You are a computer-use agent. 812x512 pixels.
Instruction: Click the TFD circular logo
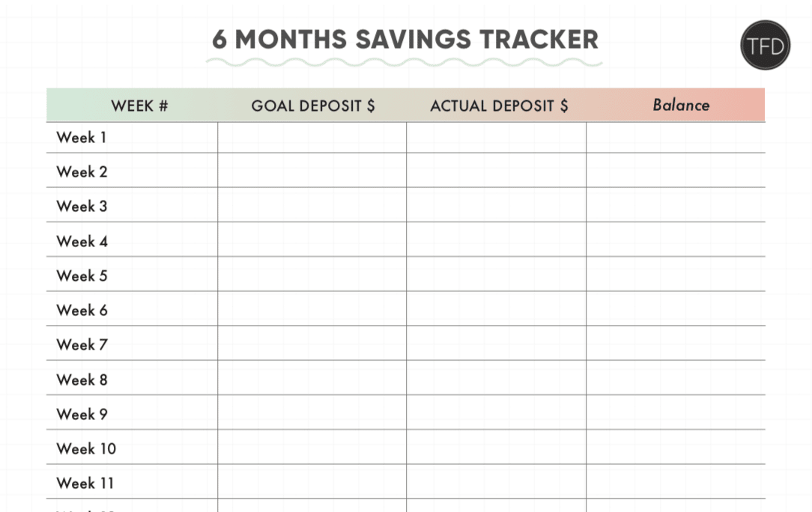point(765,46)
